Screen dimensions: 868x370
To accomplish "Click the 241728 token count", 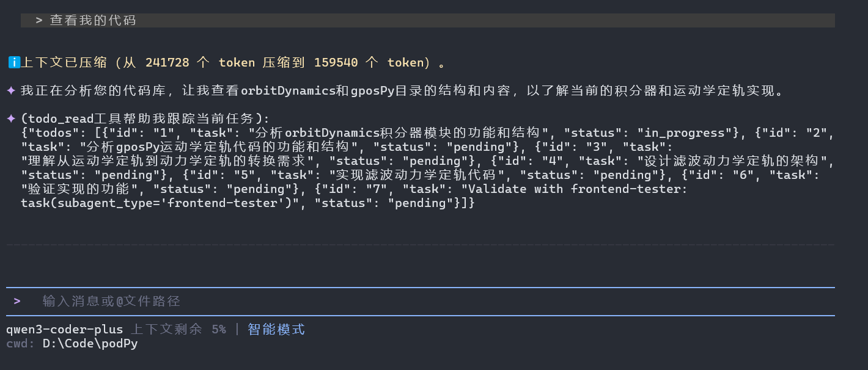I will click(x=167, y=62).
